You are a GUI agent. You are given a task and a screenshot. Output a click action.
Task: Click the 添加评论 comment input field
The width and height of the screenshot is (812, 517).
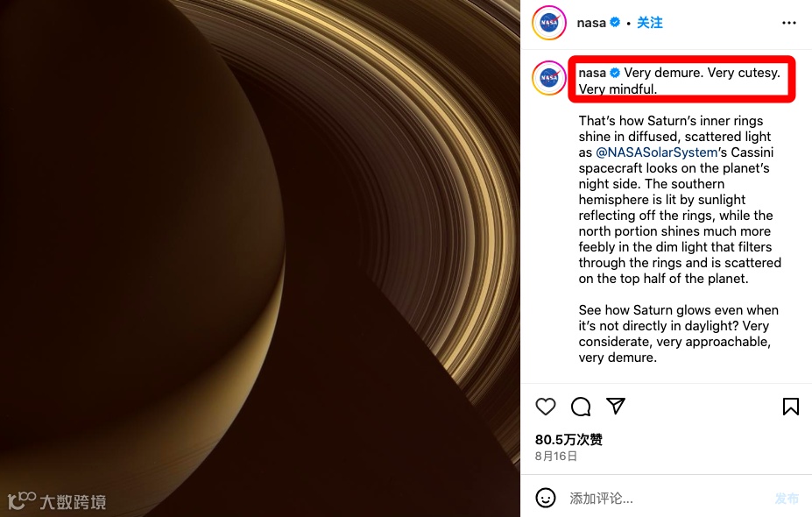point(668,499)
